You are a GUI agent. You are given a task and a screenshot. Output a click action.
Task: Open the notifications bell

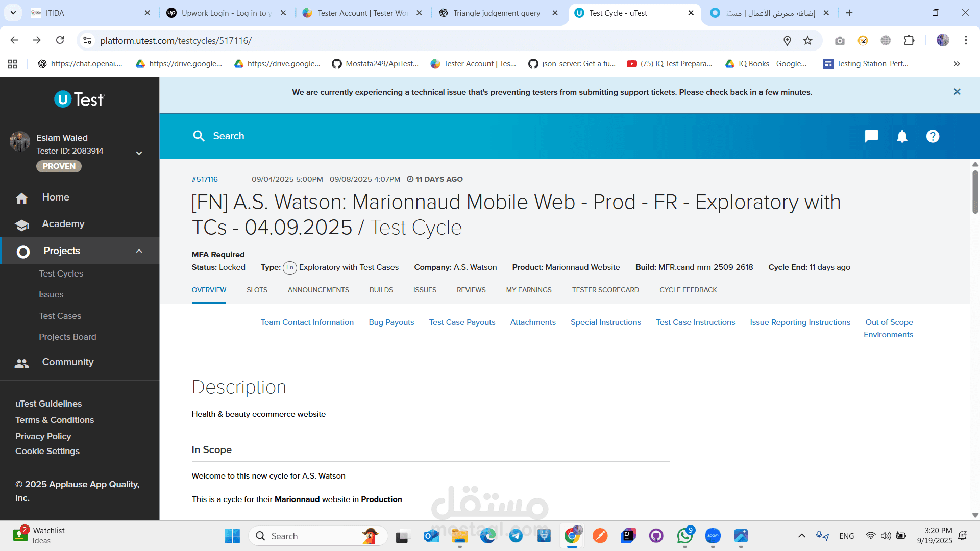pyautogui.click(x=902, y=136)
